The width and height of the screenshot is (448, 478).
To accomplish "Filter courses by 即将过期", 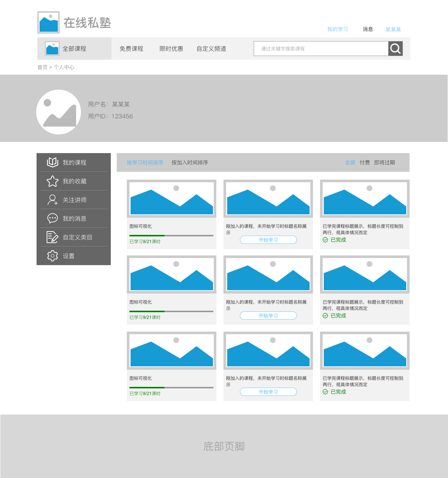I will [385, 162].
